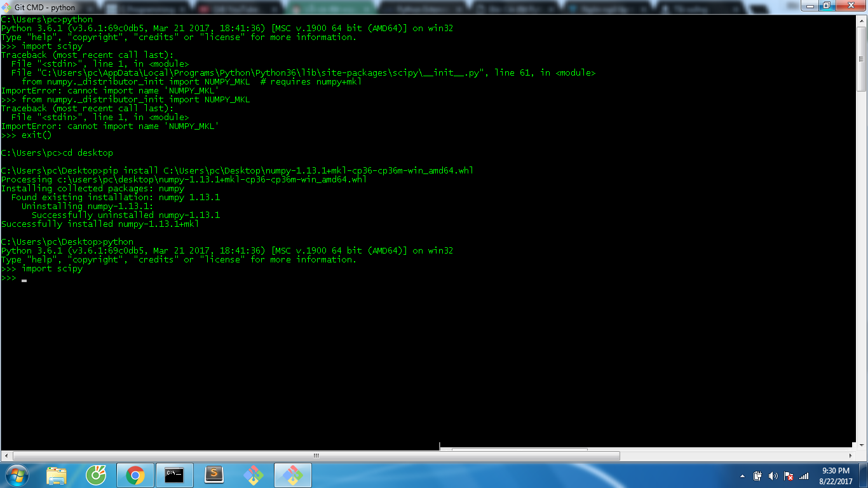Open the Windows Start menu

pos(17,475)
